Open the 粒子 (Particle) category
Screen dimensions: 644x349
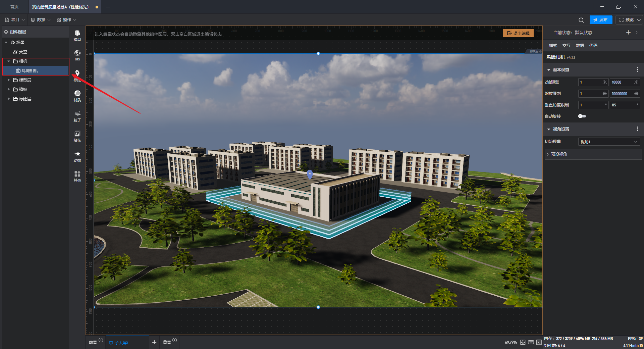pyautogui.click(x=77, y=116)
